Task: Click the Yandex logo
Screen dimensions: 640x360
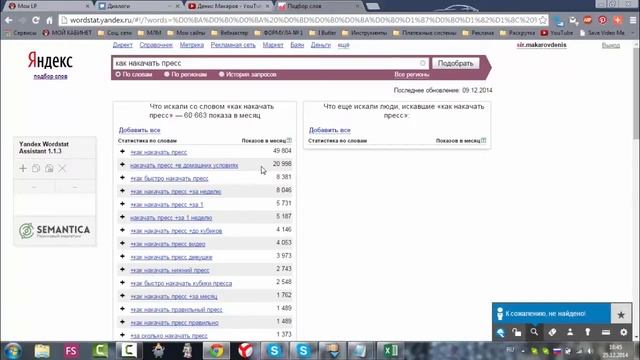Action: coord(50,61)
